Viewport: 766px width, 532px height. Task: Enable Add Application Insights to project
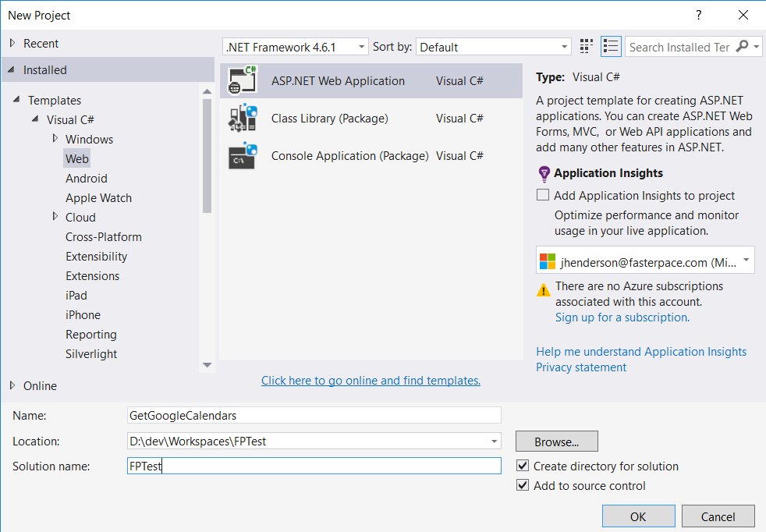click(x=543, y=195)
